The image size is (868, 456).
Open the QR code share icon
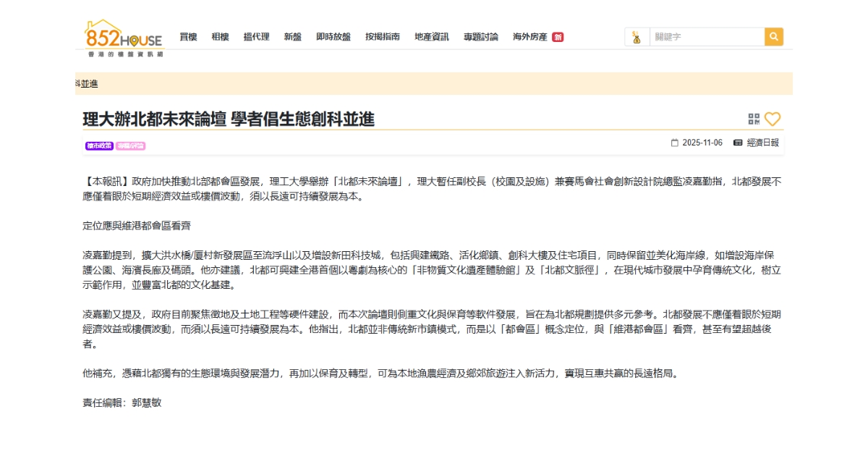(754, 119)
